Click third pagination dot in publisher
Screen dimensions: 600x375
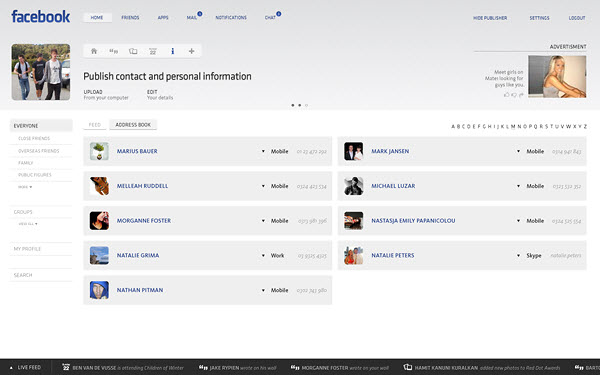306,105
